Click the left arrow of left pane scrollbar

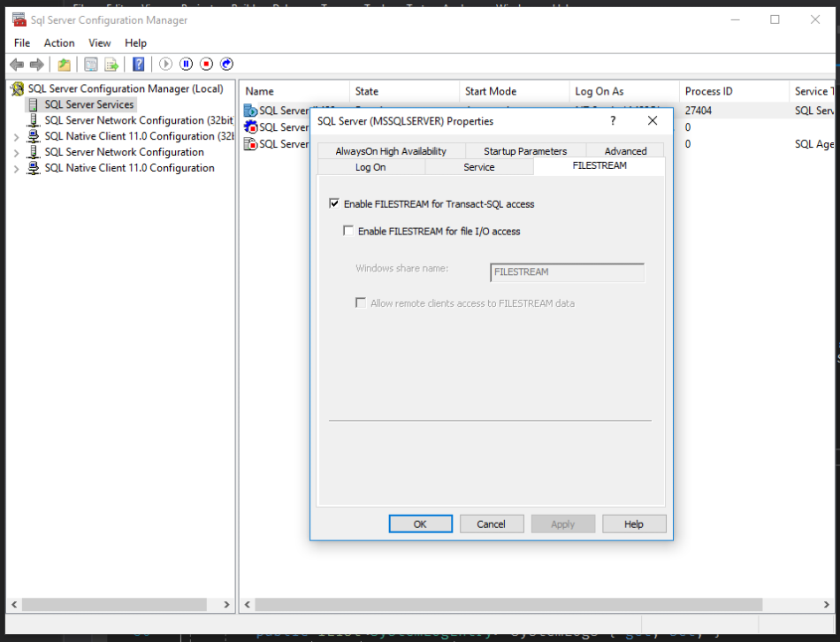click(x=14, y=605)
